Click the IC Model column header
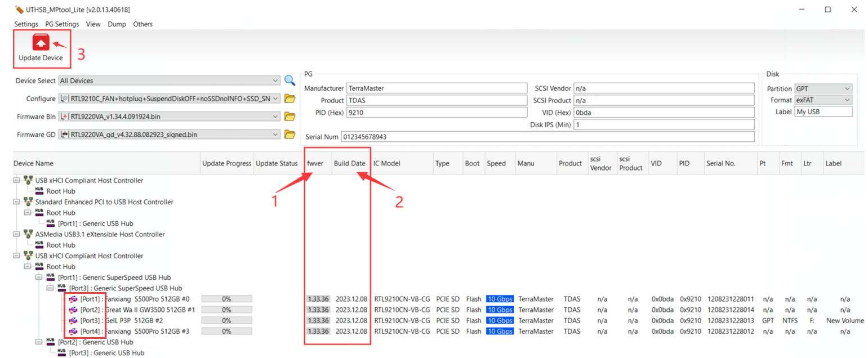 401,163
